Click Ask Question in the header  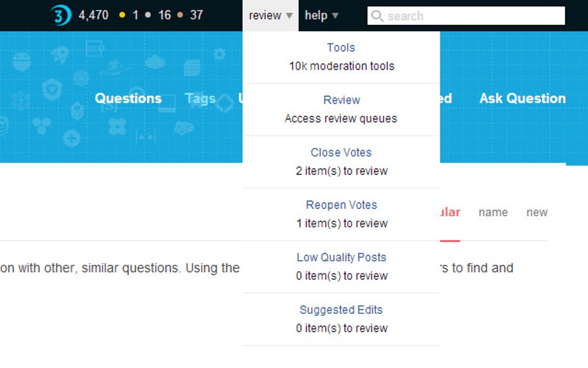pyautogui.click(x=522, y=98)
